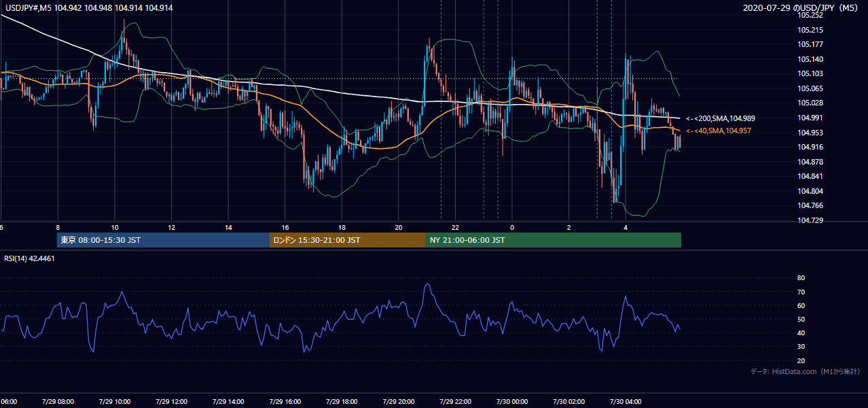
Task: Click price axis value 105.140
Action: [x=810, y=59]
